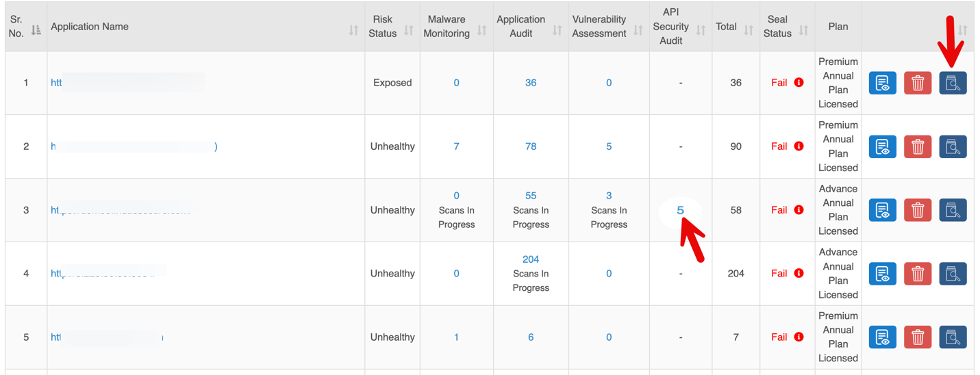
Task: Click view report icon for row 1
Action: [x=882, y=83]
